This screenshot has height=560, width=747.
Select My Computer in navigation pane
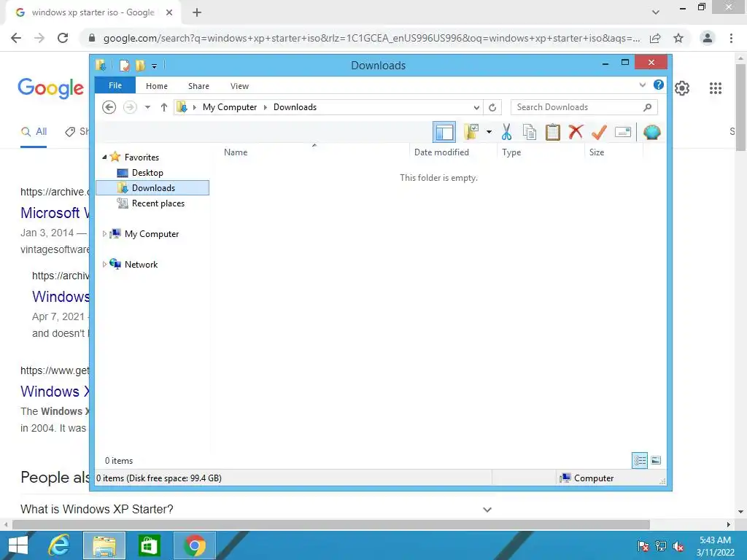pos(152,234)
